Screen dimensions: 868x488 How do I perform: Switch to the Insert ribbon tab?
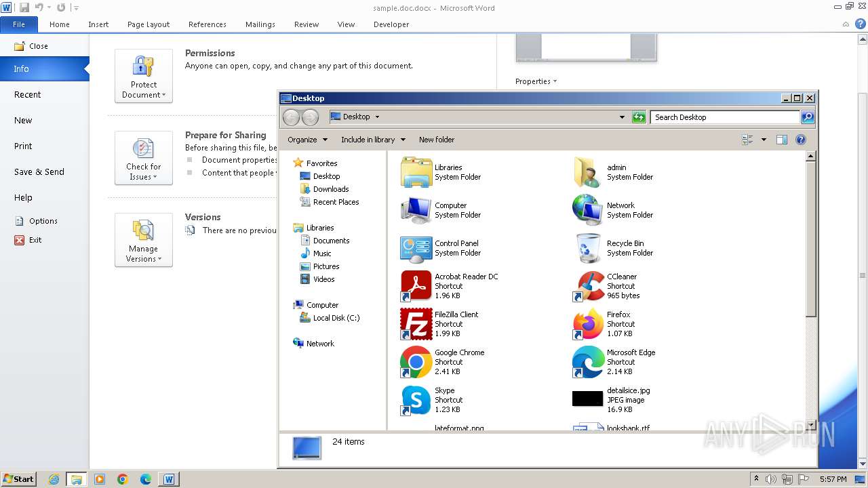click(x=98, y=24)
